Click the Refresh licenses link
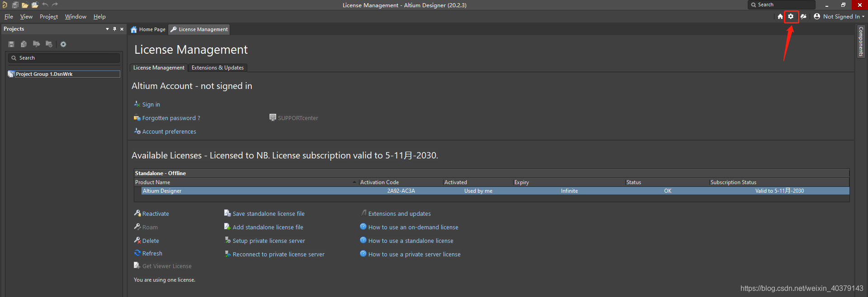The width and height of the screenshot is (868, 297). click(152, 253)
